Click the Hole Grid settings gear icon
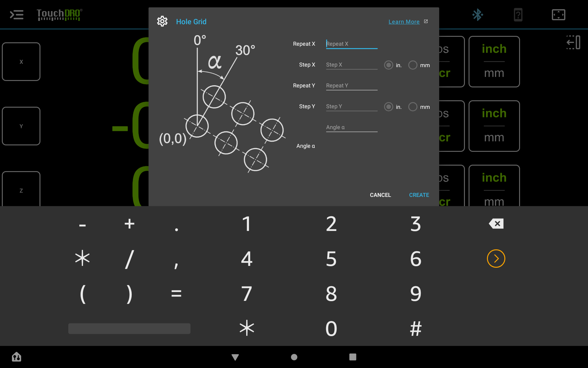The width and height of the screenshot is (588, 368). coord(162,22)
